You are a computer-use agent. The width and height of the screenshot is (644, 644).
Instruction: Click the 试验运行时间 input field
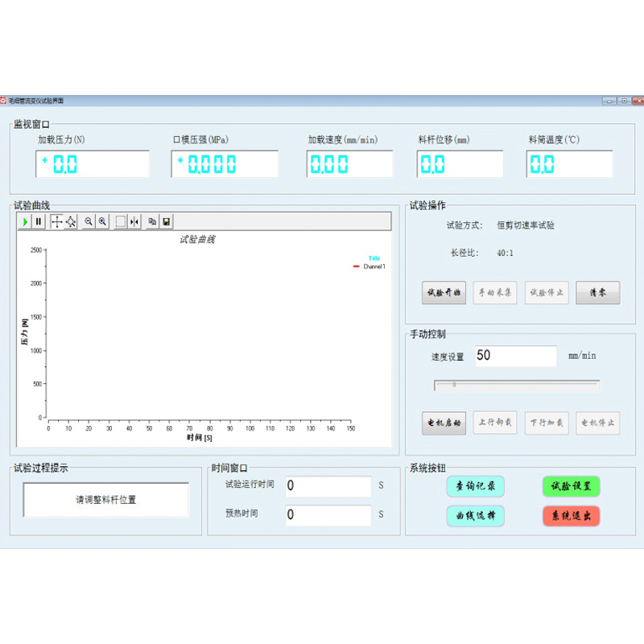(x=328, y=486)
